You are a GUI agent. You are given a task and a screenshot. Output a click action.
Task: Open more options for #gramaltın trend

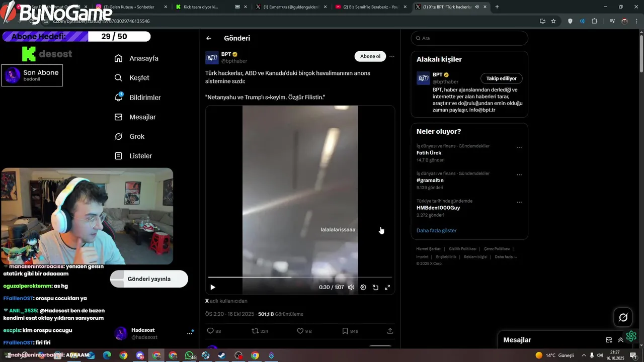coord(519,175)
